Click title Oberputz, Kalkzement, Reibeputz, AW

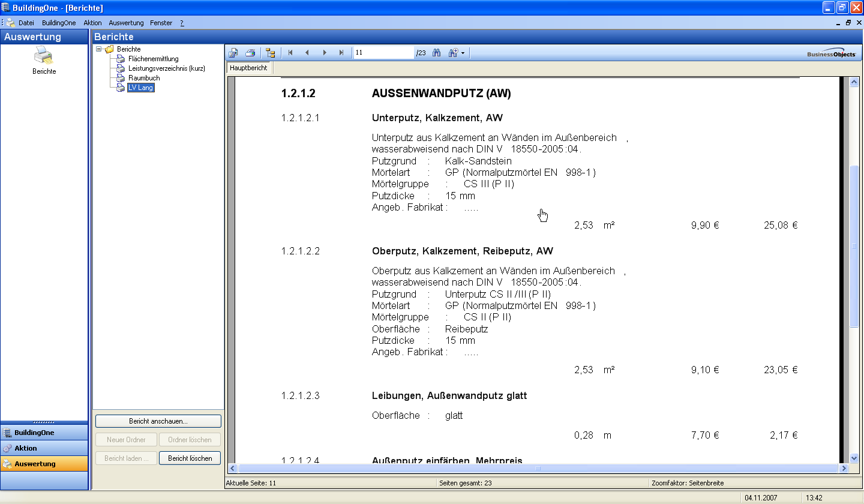(x=463, y=251)
